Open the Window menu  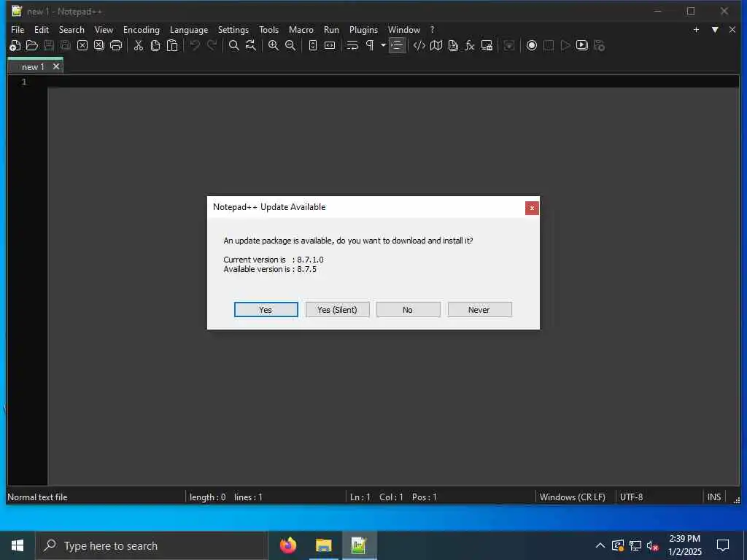pos(404,29)
